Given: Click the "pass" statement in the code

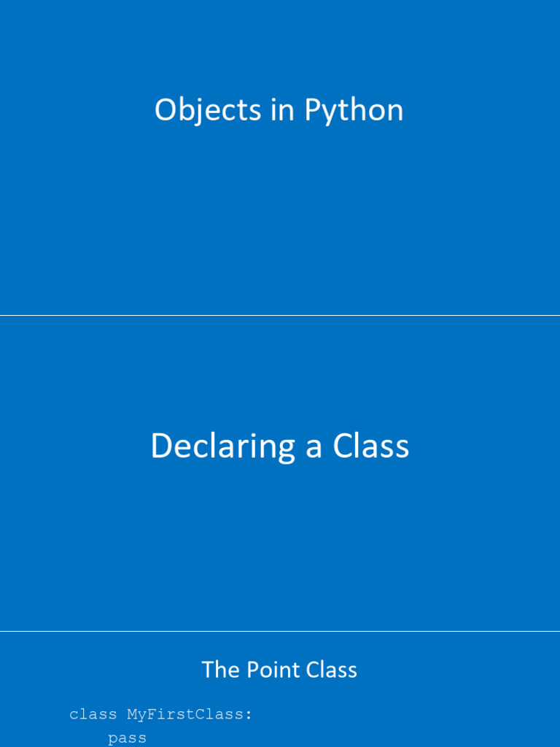Looking at the screenshot, I should pyautogui.click(x=127, y=738).
